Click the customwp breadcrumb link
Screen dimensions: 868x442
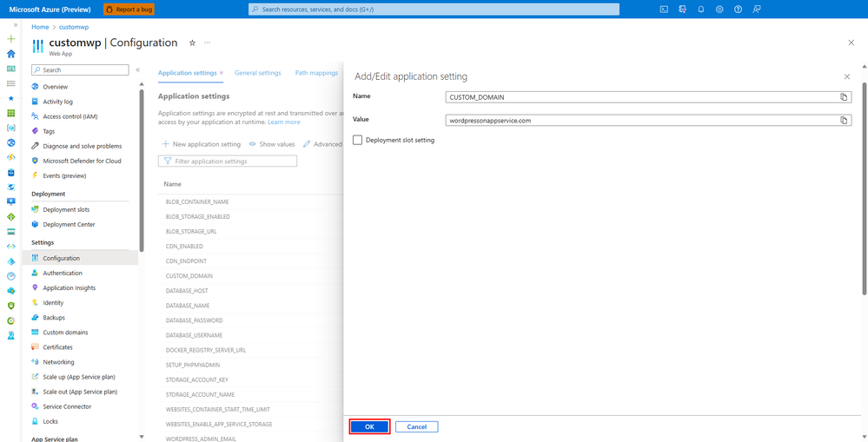pos(74,27)
